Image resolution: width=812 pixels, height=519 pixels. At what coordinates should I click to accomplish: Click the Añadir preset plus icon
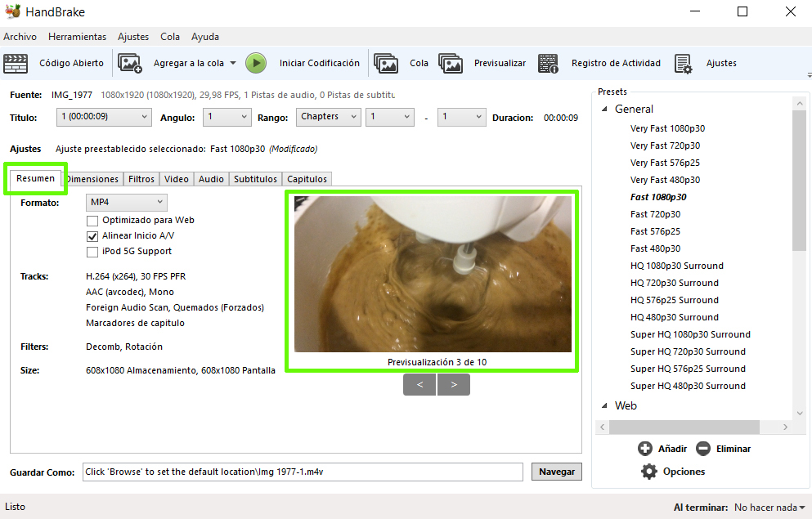coord(645,449)
